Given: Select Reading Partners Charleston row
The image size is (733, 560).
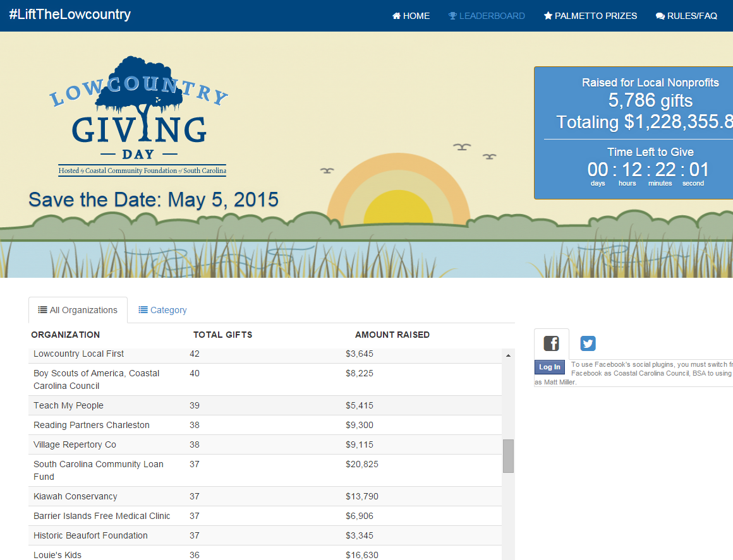Looking at the screenshot, I should coord(265,425).
